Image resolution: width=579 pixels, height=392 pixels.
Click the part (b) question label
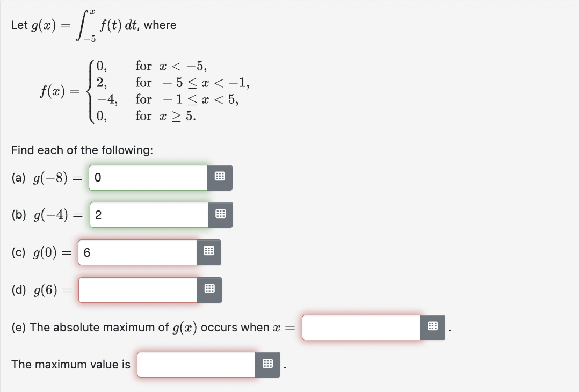click(x=46, y=214)
